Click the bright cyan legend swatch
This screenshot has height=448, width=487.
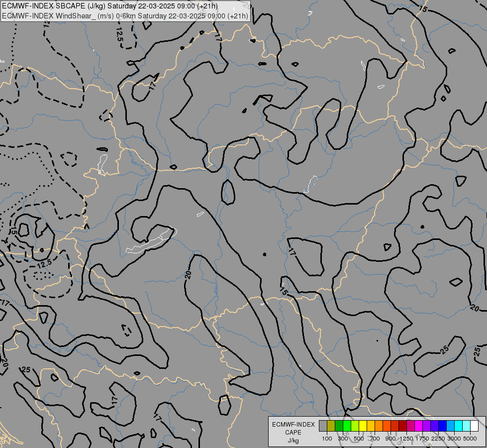(459, 426)
